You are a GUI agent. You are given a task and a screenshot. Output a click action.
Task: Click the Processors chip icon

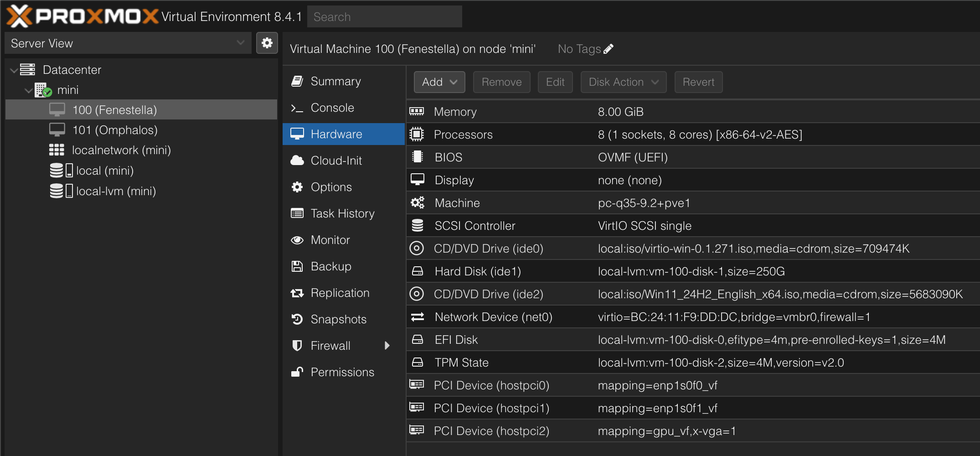pos(417,134)
